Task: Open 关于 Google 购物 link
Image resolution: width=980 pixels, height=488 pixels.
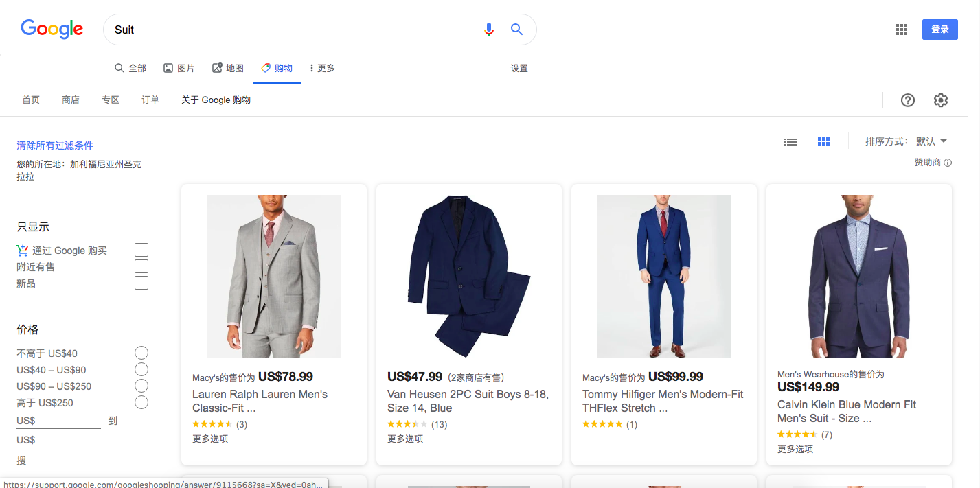Action: coord(216,100)
